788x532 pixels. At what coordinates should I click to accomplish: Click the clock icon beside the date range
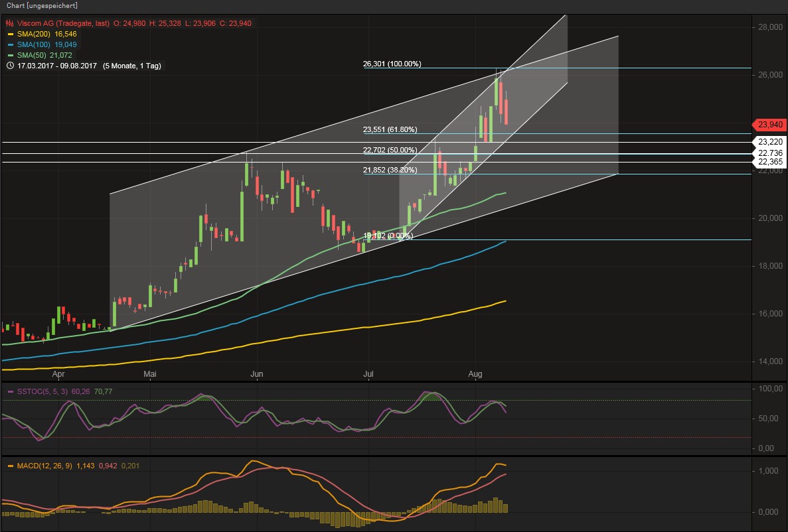10,66
